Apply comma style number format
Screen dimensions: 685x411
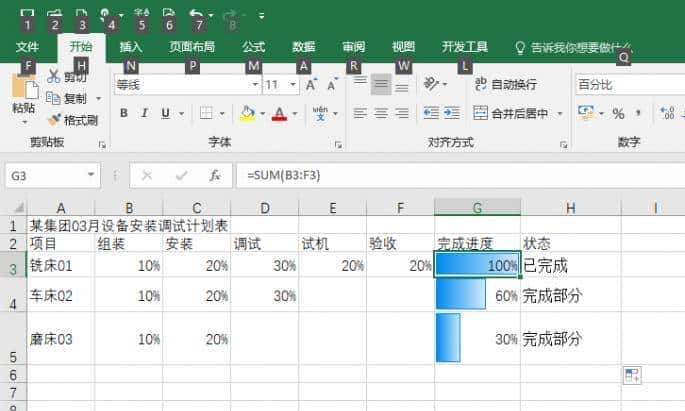638,114
